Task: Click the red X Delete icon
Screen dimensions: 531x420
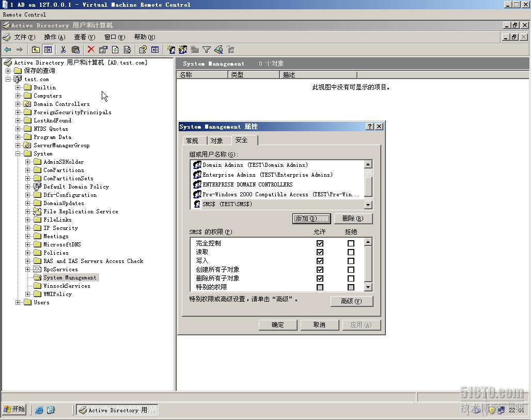Action: pos(91,50)
